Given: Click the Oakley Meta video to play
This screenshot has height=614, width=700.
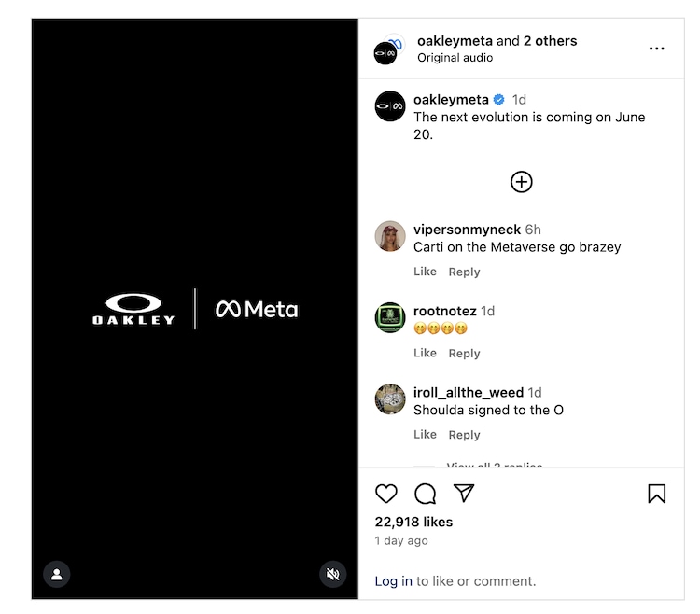Looking at the screenshot, I should pos(195,308).
